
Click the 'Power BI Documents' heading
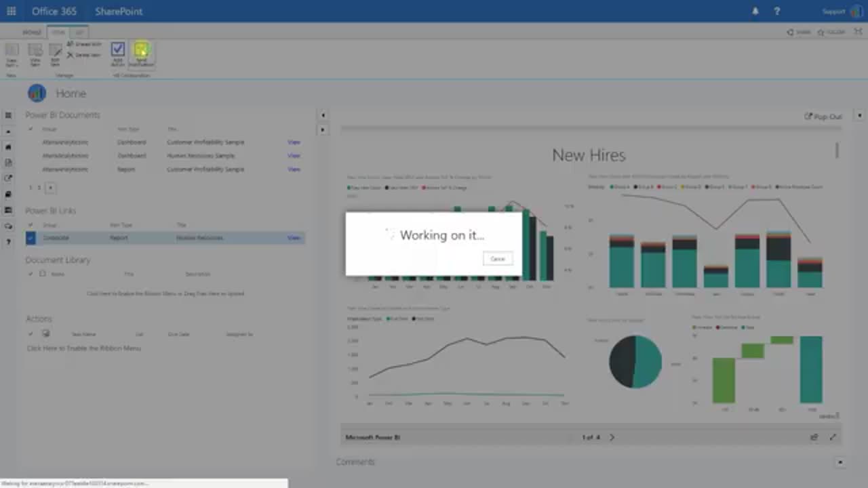coord(62,115)
